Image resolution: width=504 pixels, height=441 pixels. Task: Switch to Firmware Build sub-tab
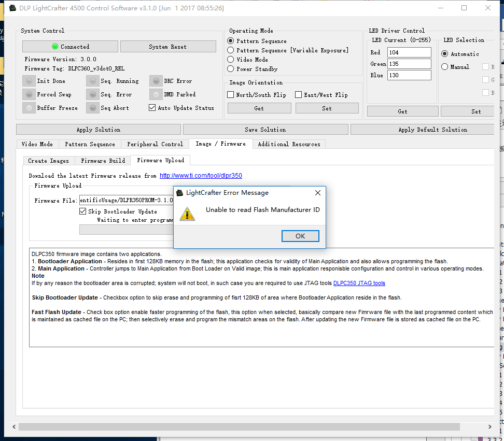tap(103, 161)
